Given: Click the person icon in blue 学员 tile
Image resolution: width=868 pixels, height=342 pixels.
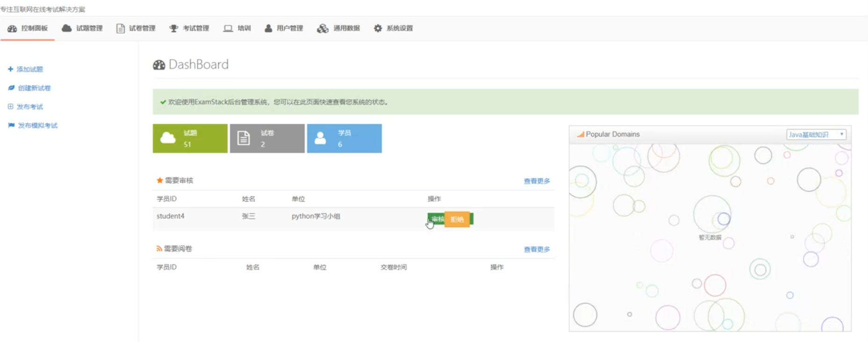Looking at the screenshot, I should click(320, 138).
